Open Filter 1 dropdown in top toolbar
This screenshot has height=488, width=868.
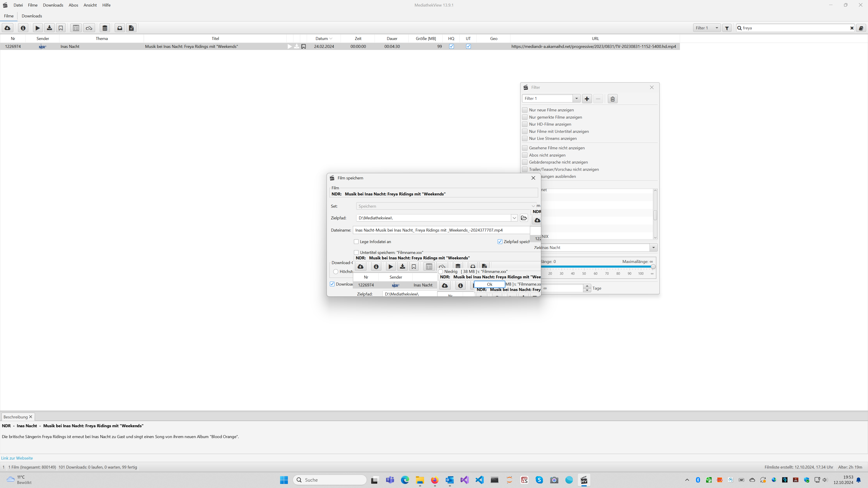tap(707, 28)
